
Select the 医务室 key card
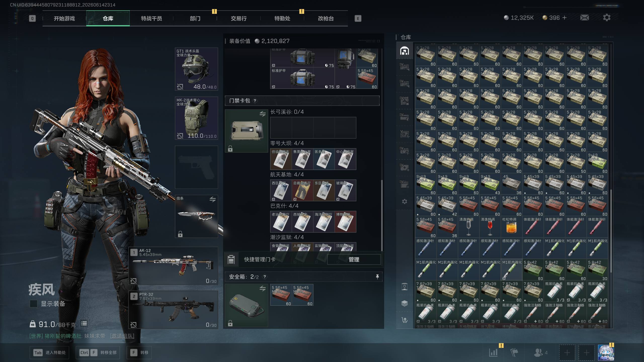324,159
